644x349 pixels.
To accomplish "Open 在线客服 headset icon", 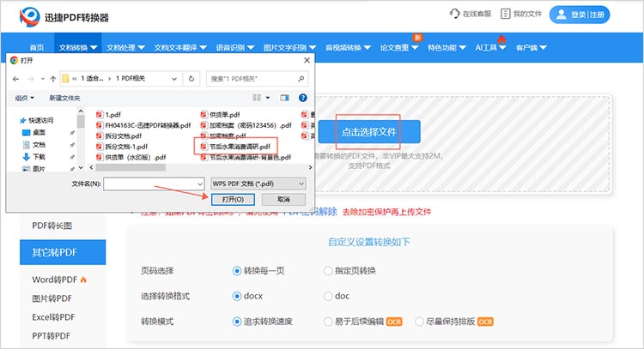I will [454, 14].
